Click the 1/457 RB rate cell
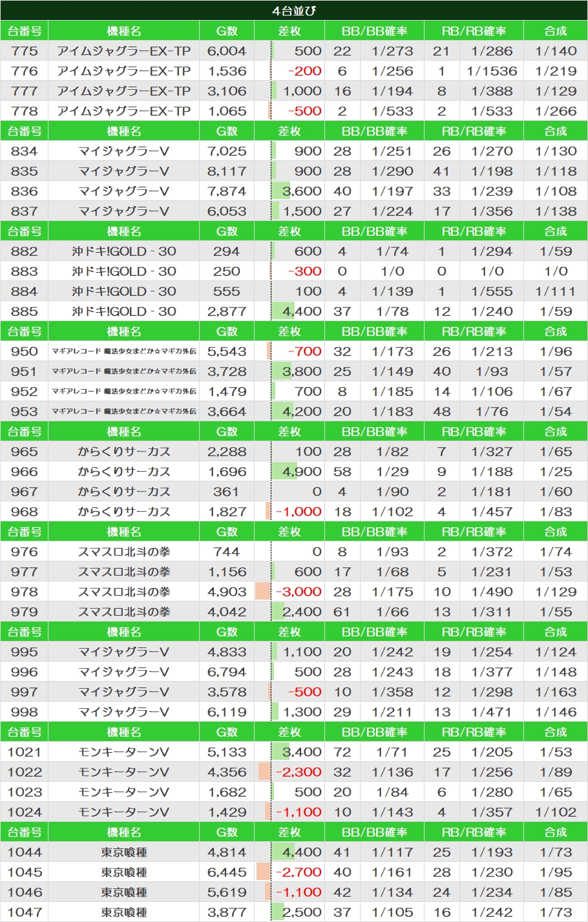 tap(492, 512)
